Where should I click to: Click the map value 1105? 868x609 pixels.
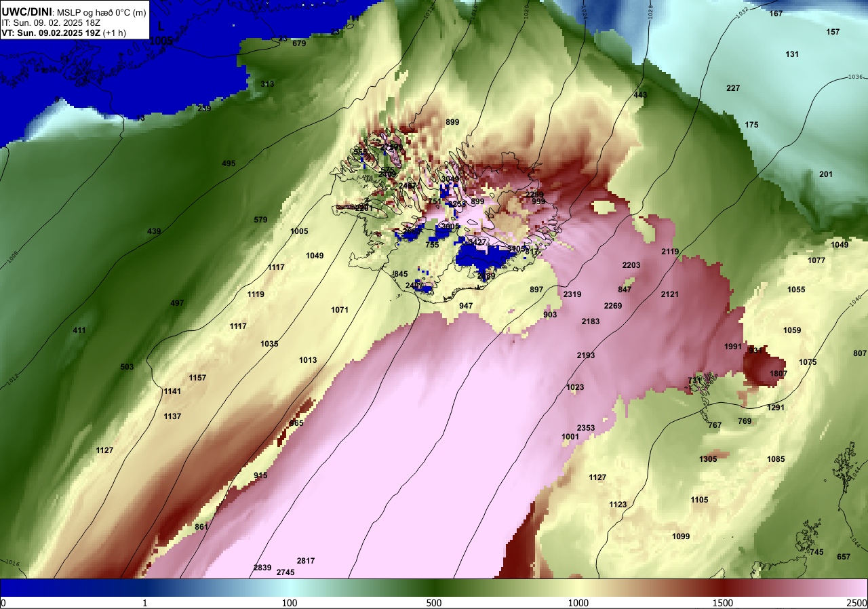(699, 500)
